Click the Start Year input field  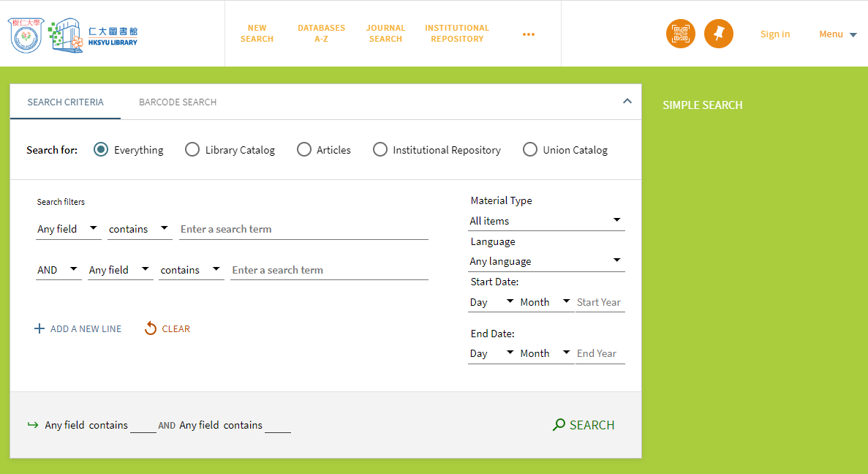[600, 302]
